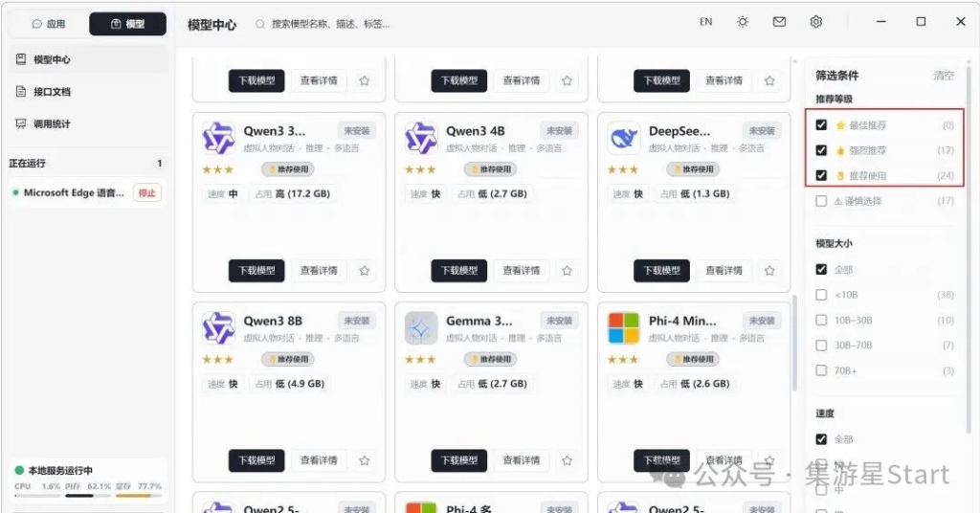
Task: Click the top-right card favorite star
Action: coord(769,80)
